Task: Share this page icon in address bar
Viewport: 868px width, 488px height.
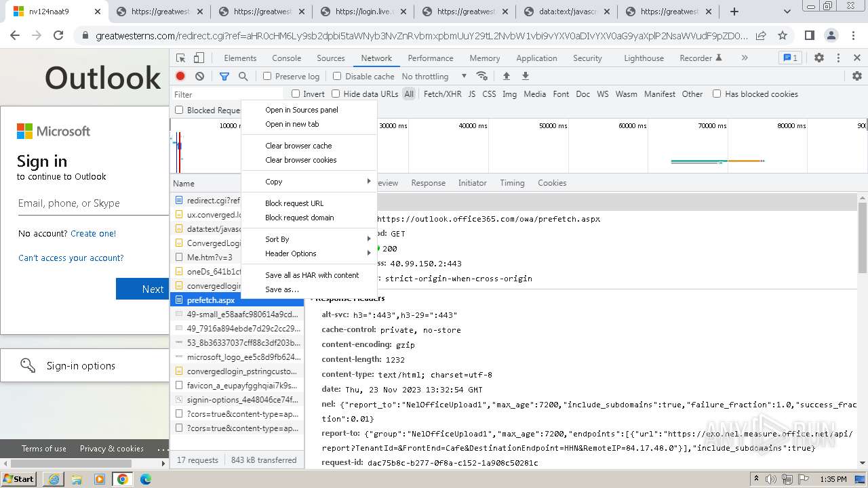Action: coord(762,36)
